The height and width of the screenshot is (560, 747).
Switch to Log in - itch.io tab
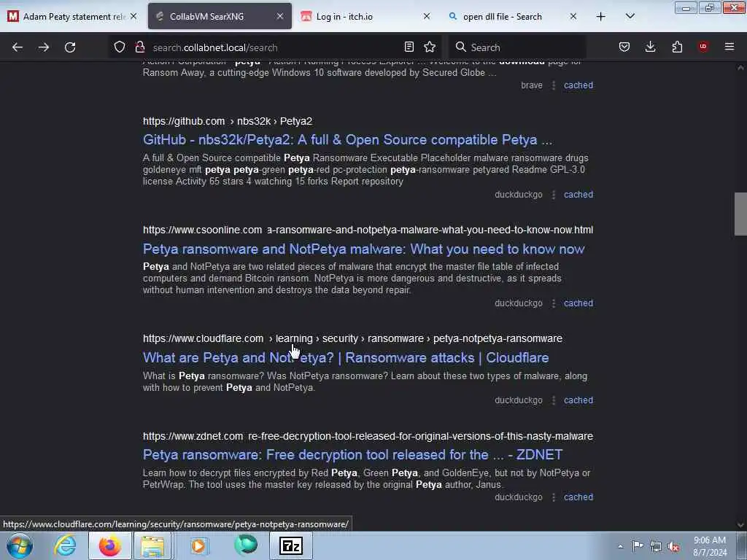(x=366, y=17)
